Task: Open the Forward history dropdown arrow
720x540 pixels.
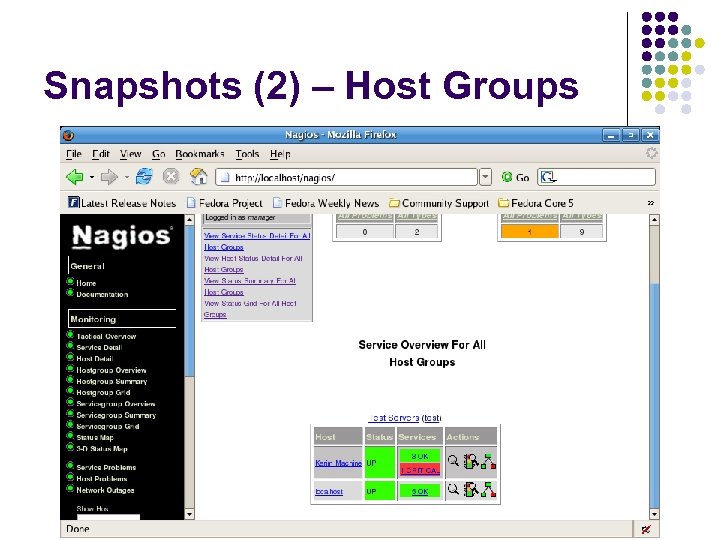Action: pos(126,177)
